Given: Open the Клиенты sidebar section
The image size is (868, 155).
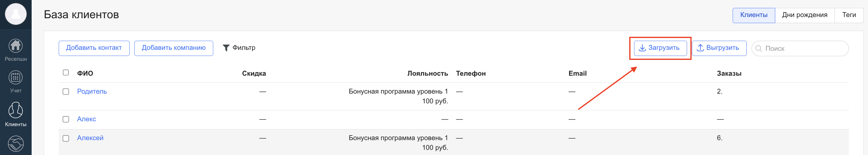Looking at the screenshot, I should [16, 111].
